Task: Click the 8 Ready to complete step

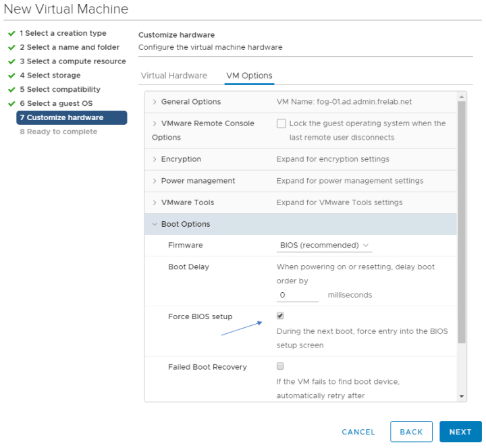Action: click(x=59, y=132)
